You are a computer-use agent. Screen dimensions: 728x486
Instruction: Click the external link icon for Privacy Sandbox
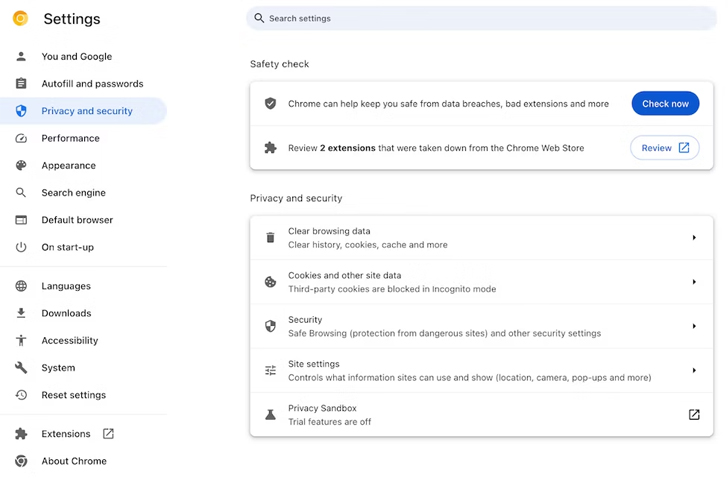[694, 415]
